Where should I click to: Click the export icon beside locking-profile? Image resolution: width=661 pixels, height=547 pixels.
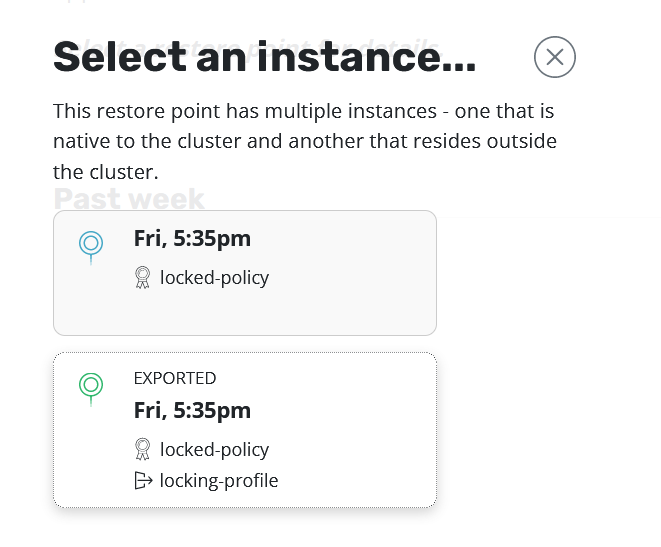click(x=142, y=481)
